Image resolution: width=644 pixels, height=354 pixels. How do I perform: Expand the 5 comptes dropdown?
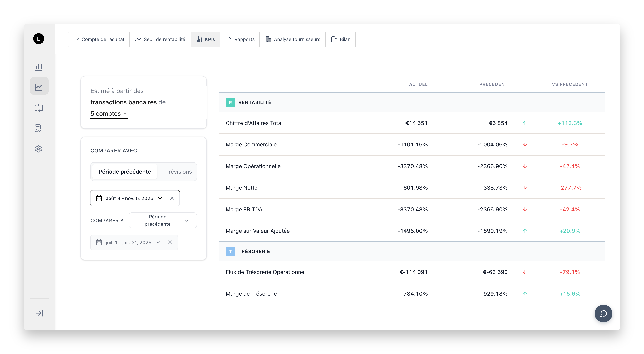click(x=109, y=113)
